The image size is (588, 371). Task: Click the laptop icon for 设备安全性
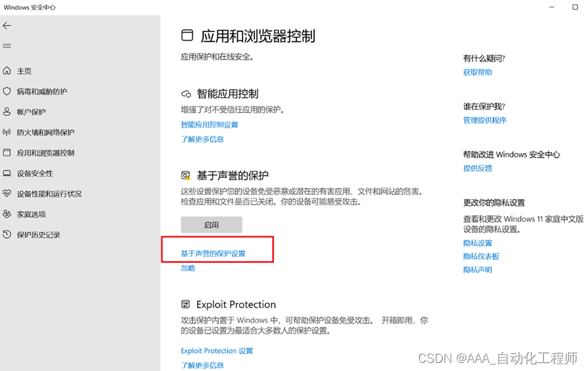[7, 173]
